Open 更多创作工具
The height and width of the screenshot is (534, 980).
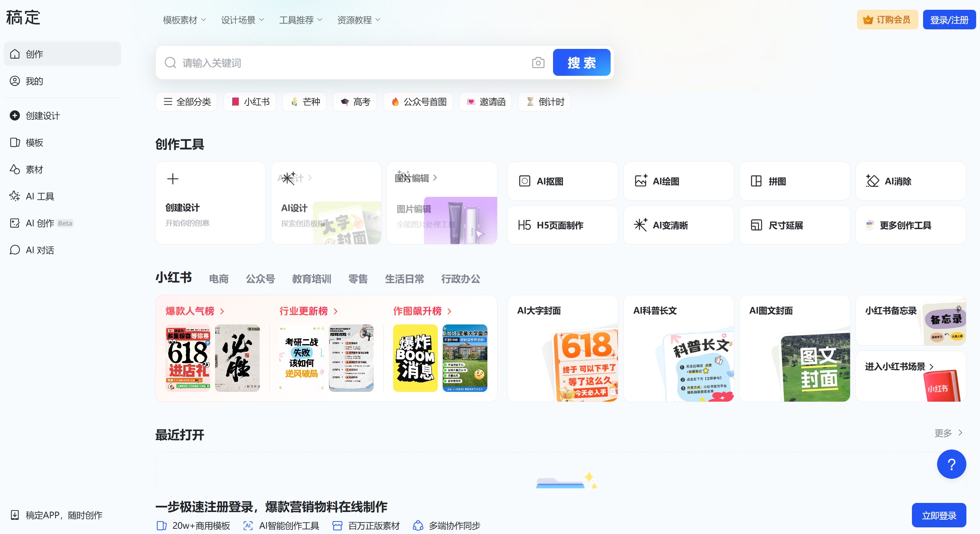pyautogui.click(x=905, y=225)
